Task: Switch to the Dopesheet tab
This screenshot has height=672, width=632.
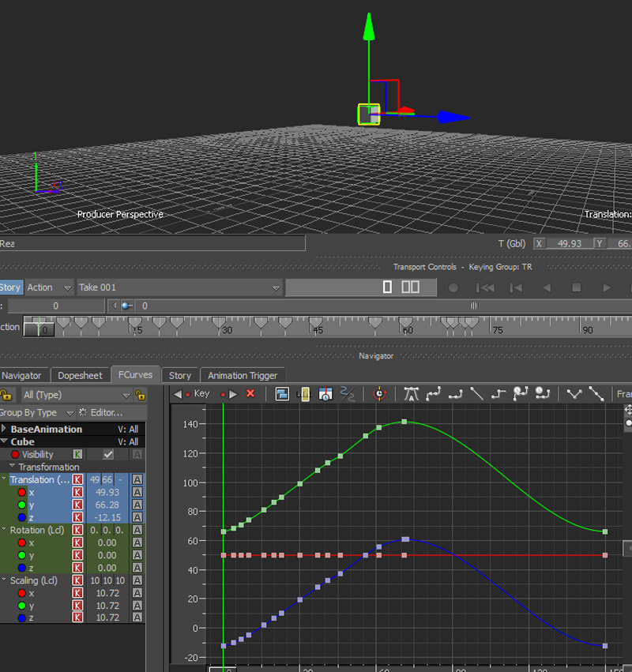Action: (80, 375)
